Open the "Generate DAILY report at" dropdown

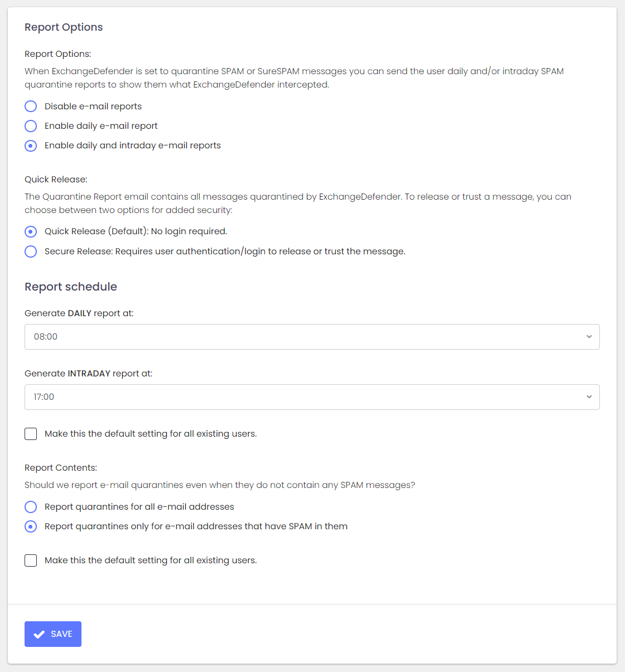pos(312,336)
